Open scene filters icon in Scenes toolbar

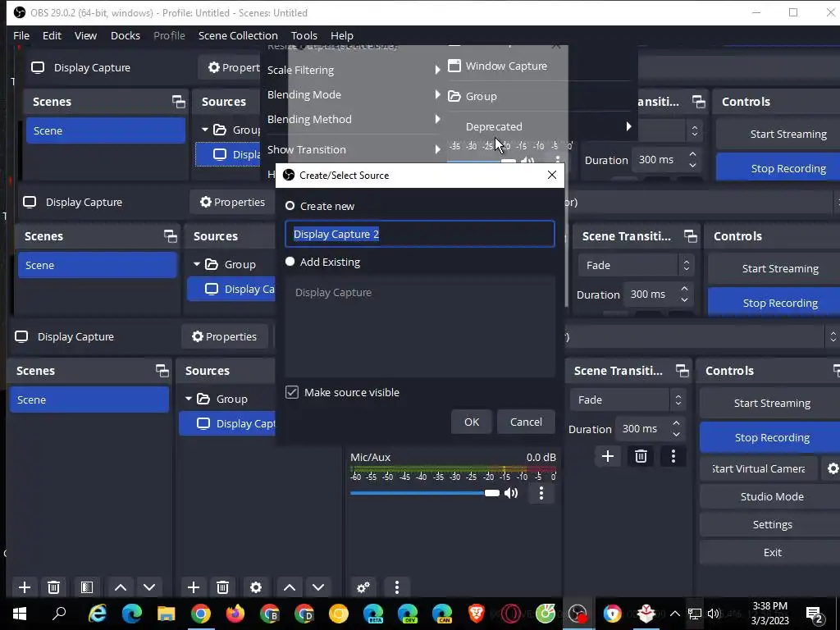click(87, 587)
